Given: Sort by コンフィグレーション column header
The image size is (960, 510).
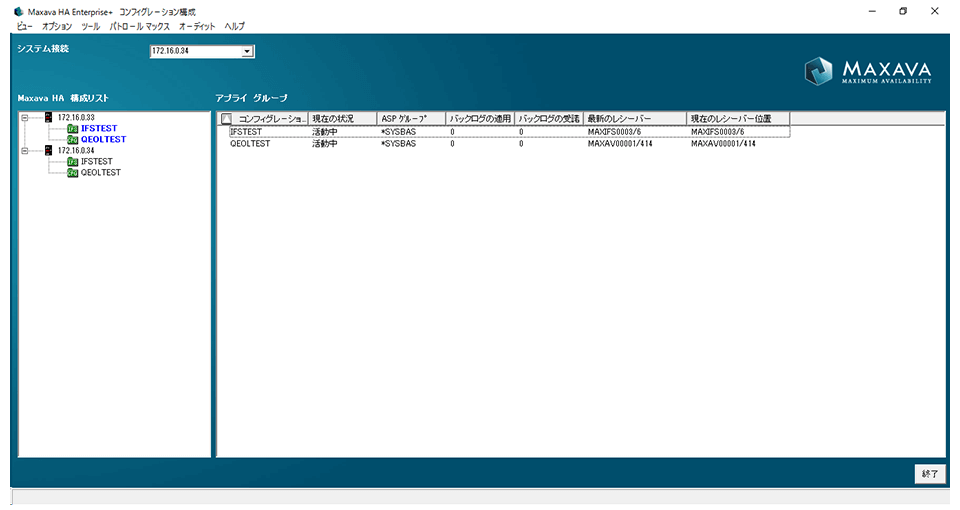Looking at the screenshot, I should (x=272, y=119).
